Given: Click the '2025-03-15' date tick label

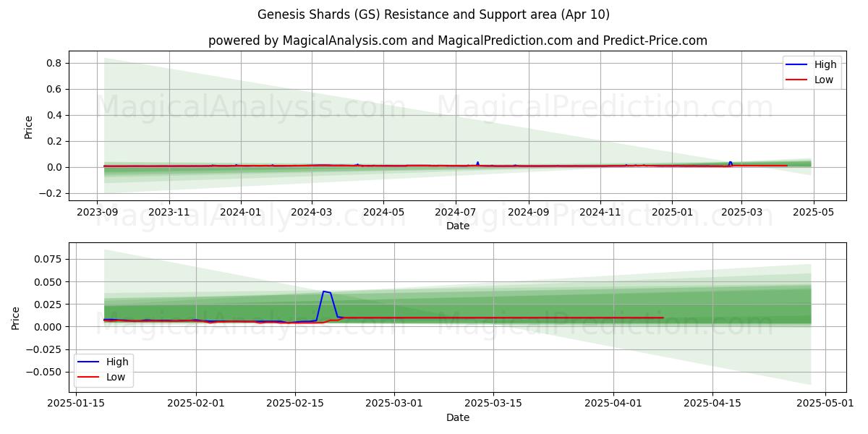Looking at the screenshot, I should pyautogui.click(x=493, y=404).
